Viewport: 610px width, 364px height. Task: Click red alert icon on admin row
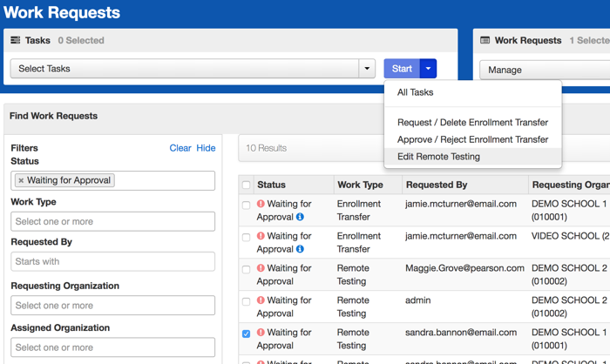261,300
